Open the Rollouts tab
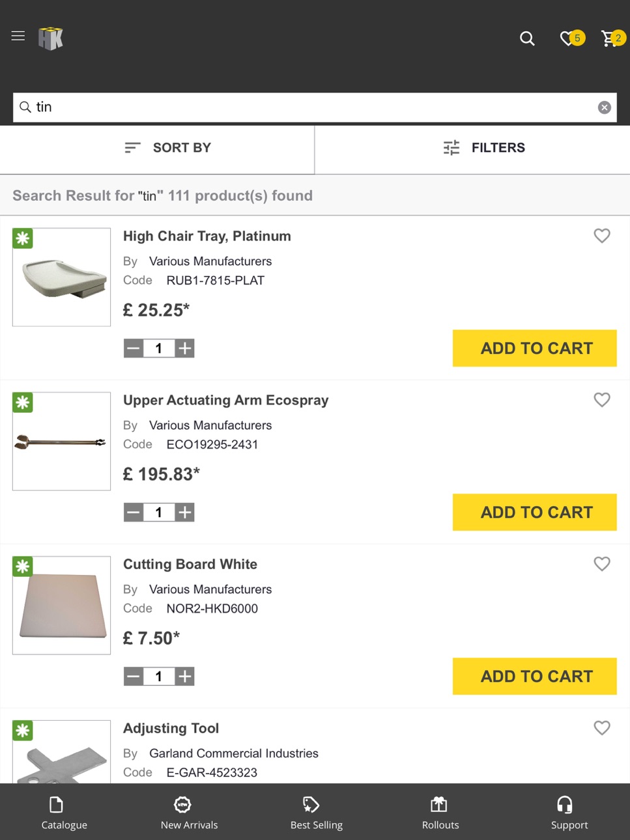The width and height of the screenshot is (630, 840). [x=440, y=812]
